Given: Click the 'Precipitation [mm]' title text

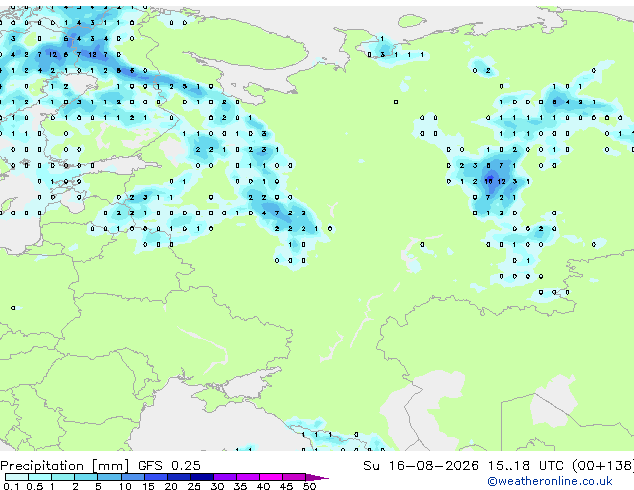Looking at the screenshot, I should (x=65, y=466).
